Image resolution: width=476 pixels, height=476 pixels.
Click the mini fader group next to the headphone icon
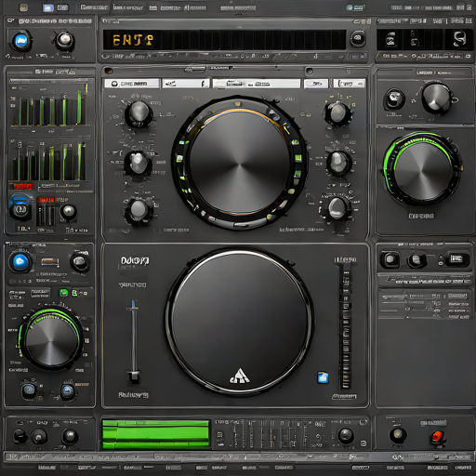tap(46, 215)
